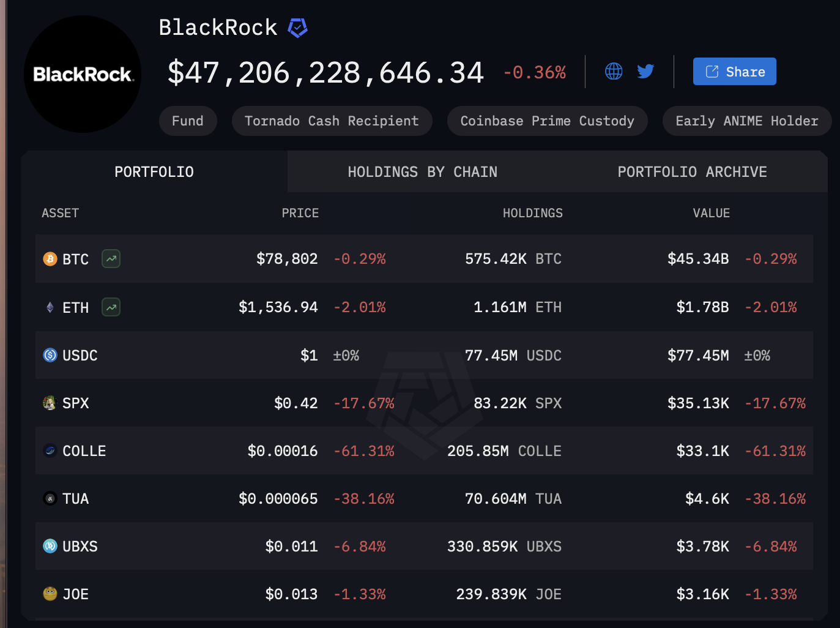The width and height of the screenshot is (840, 628).
Task: Click the BlackRock logo avatar
Action: pos(83,74)
